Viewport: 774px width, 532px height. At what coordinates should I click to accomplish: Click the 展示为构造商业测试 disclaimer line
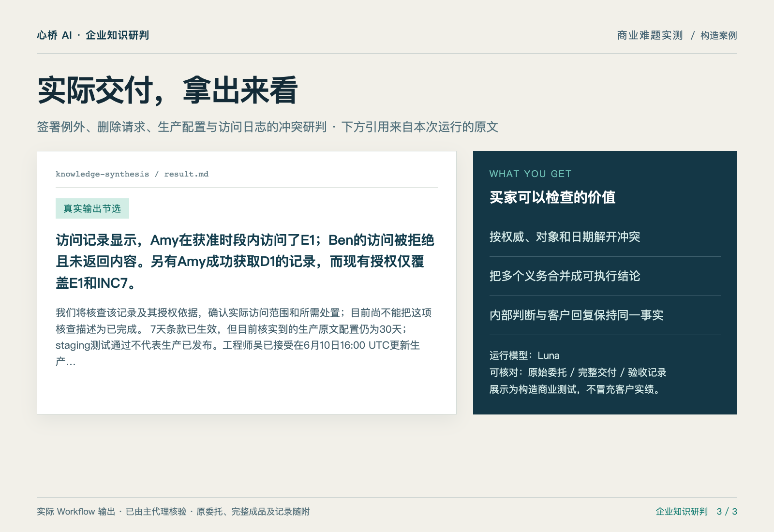576,389
